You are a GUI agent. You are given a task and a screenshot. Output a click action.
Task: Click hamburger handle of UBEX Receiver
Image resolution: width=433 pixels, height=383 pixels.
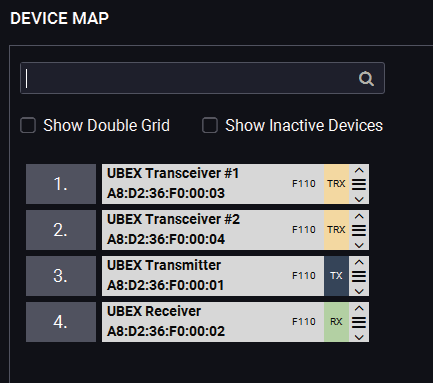tap(359, 322)
